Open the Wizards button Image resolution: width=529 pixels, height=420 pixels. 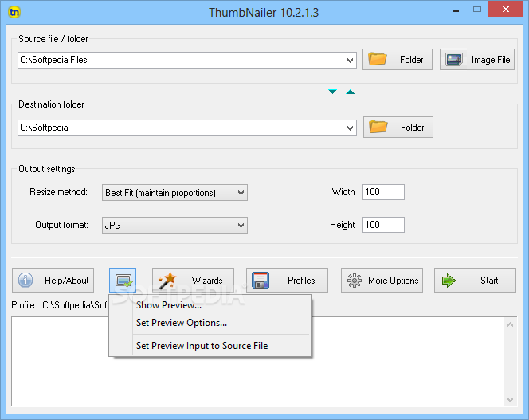point(193,281)
